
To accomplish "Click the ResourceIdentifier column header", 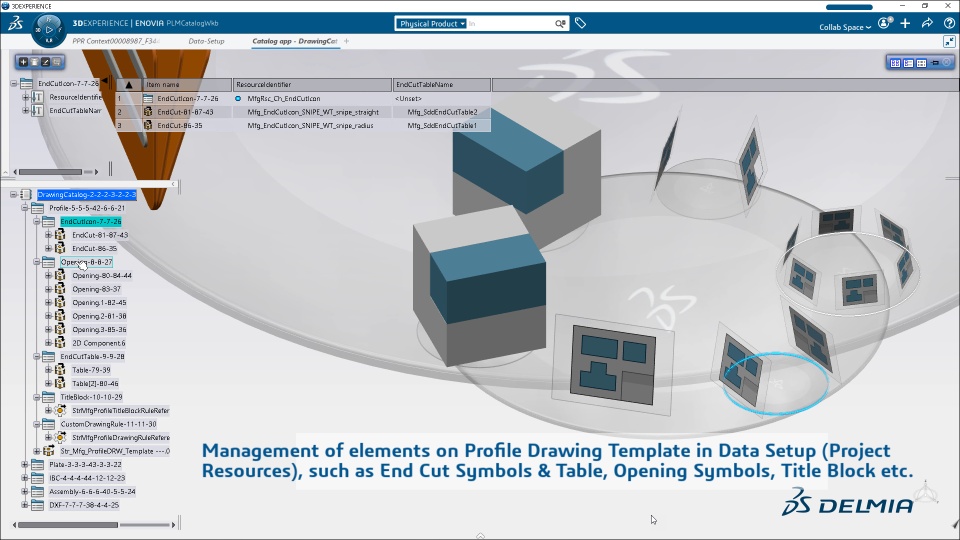I will coord(312,84).
